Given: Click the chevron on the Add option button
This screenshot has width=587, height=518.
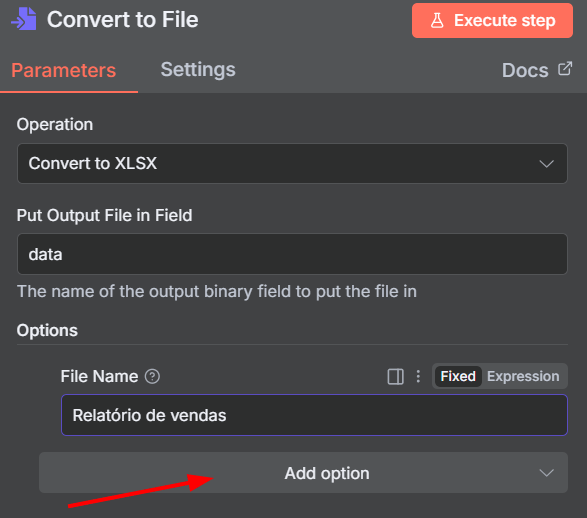Looking at the screenshot, I should [547, 473].
